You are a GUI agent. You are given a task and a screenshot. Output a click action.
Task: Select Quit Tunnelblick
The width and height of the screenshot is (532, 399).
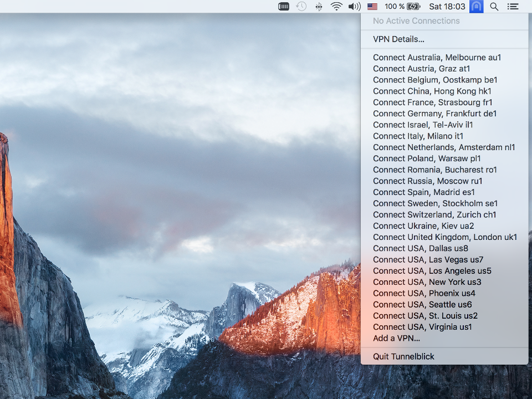pyautogui.click(x=444, y=356)
